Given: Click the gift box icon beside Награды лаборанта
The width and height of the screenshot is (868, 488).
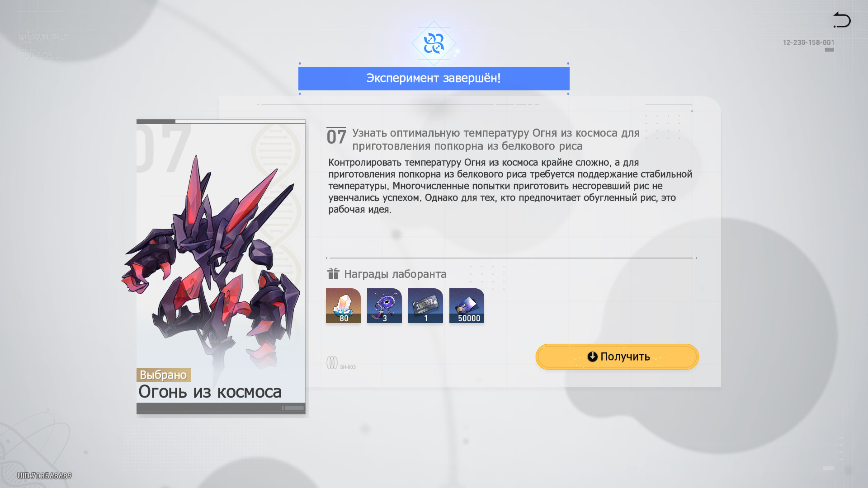Looking at the screenshot, I should coord(333,273).
